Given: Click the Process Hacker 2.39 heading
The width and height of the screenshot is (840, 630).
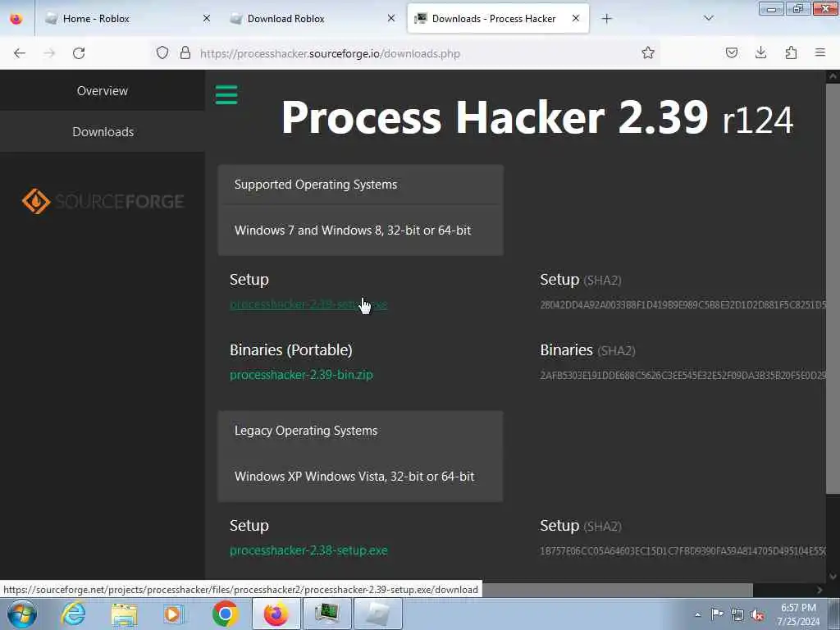Looking at the screenshot, I should [536, 117].
